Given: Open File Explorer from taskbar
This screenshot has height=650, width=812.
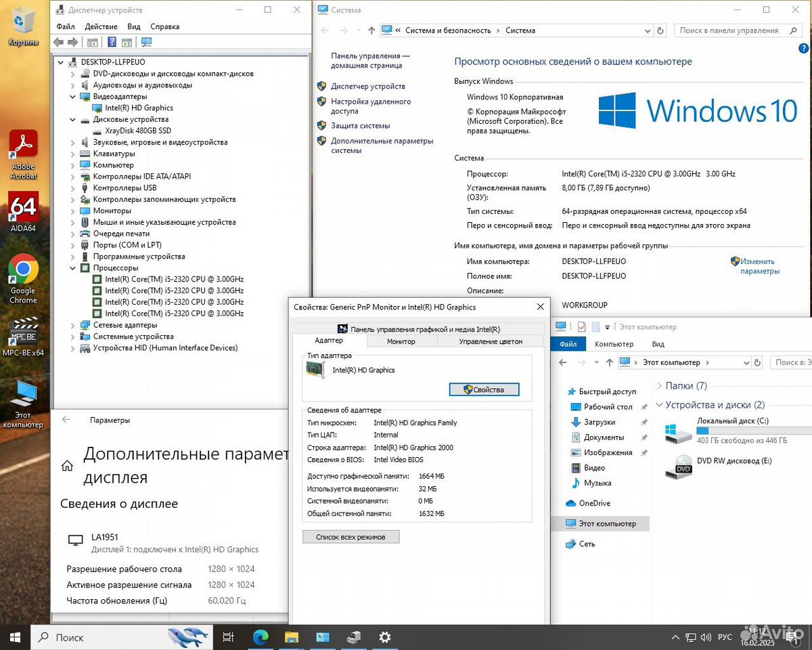Looking at the screenshot, I should click(292, 637).
